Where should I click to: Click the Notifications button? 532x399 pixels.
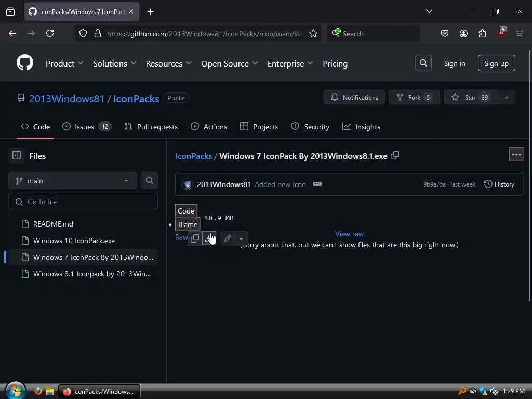(x=354, y=97)
